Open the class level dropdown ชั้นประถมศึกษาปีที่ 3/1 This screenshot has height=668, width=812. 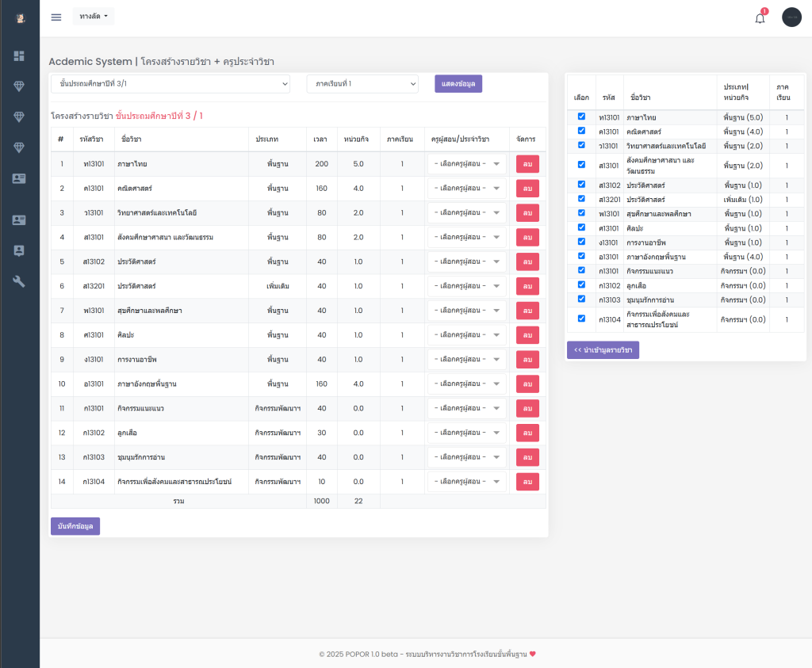tap(170, 84)
